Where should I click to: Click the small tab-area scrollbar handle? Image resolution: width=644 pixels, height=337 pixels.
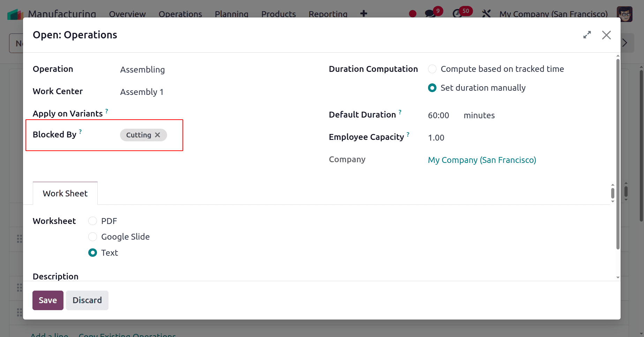613,193
